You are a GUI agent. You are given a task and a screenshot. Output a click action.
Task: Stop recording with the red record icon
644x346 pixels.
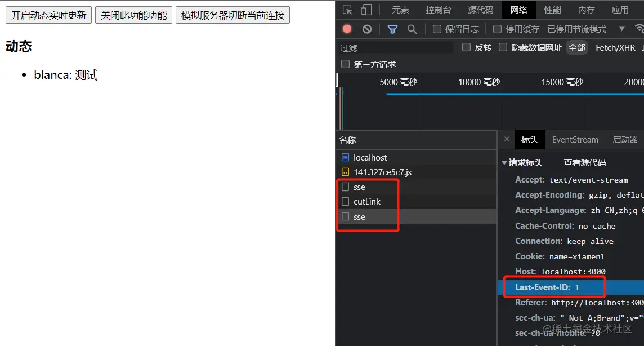tap(347, 29)
